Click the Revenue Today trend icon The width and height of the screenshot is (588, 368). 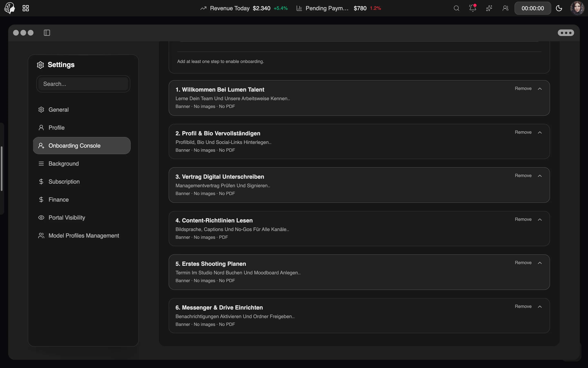point(203,8)
